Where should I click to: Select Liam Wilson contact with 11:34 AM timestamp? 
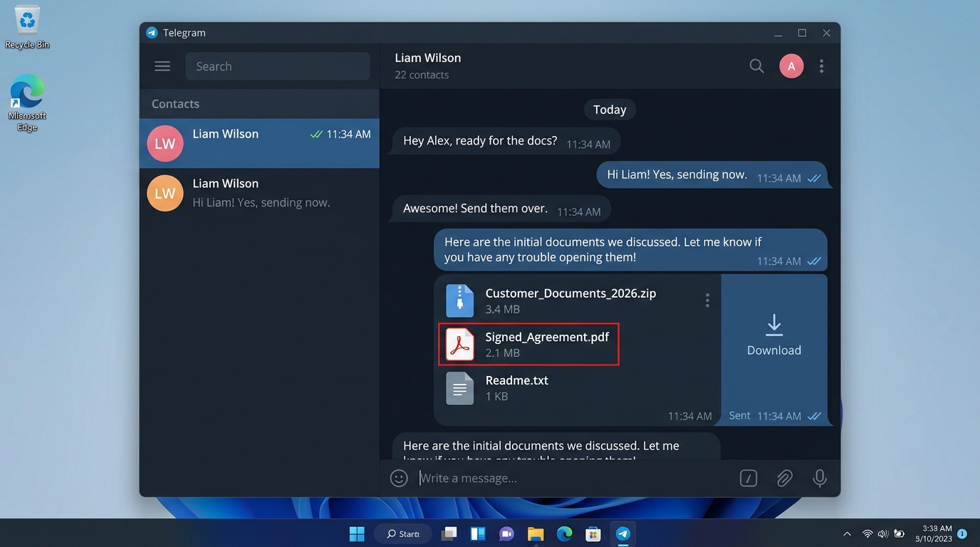[x=259, y=143]
